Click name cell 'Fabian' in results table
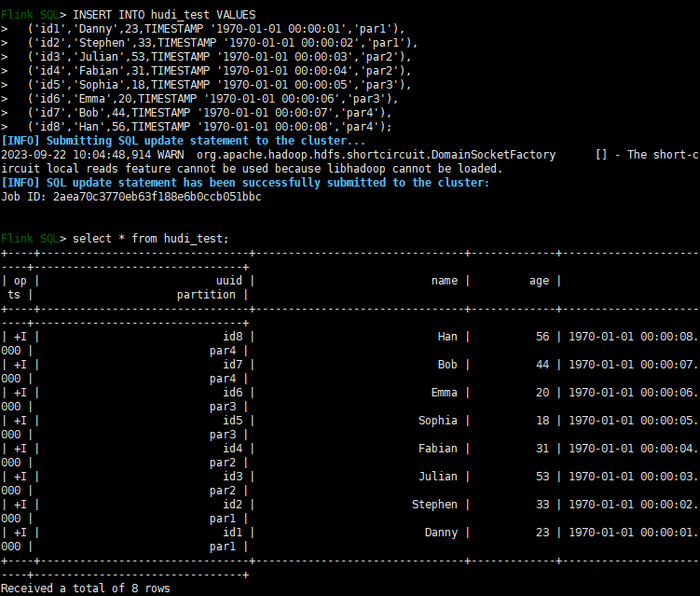Screen dimensions: 700x596 [x=438, y=448]
